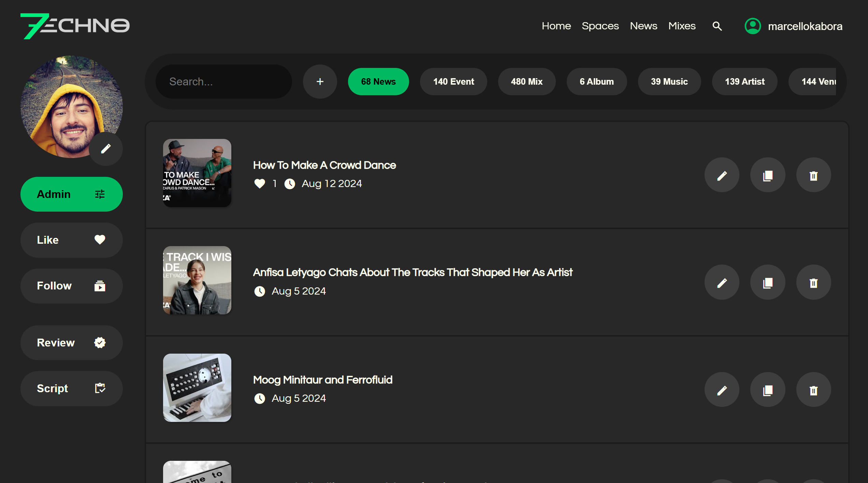This screenshot has height=483, width=868.
Task: Click the green user account icon
Action: (753, 26)
